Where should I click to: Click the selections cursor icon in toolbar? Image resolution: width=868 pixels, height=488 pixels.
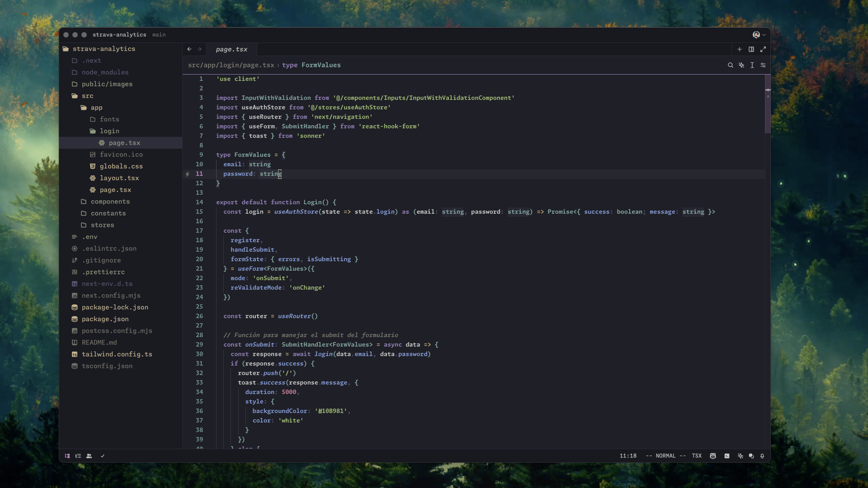752,65
